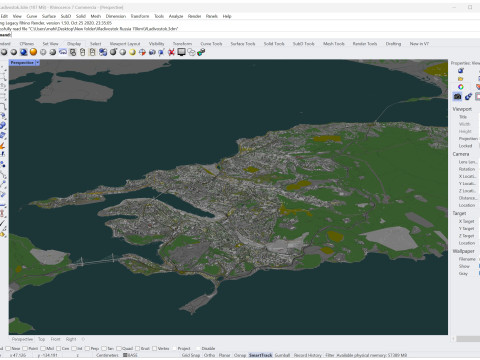Click the blue multi-square display icon
This screenshot has width=480, height=360.
pyautogui.click(x=103, y=52)
